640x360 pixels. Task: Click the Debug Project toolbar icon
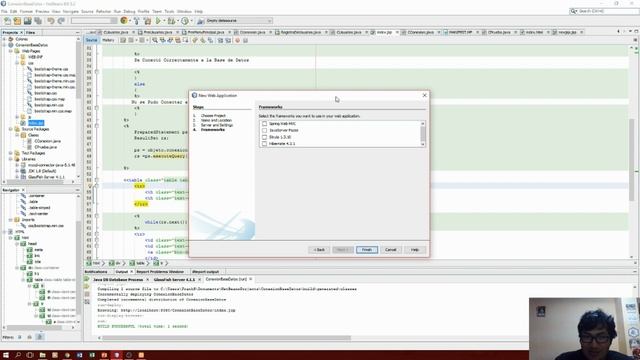171,21
